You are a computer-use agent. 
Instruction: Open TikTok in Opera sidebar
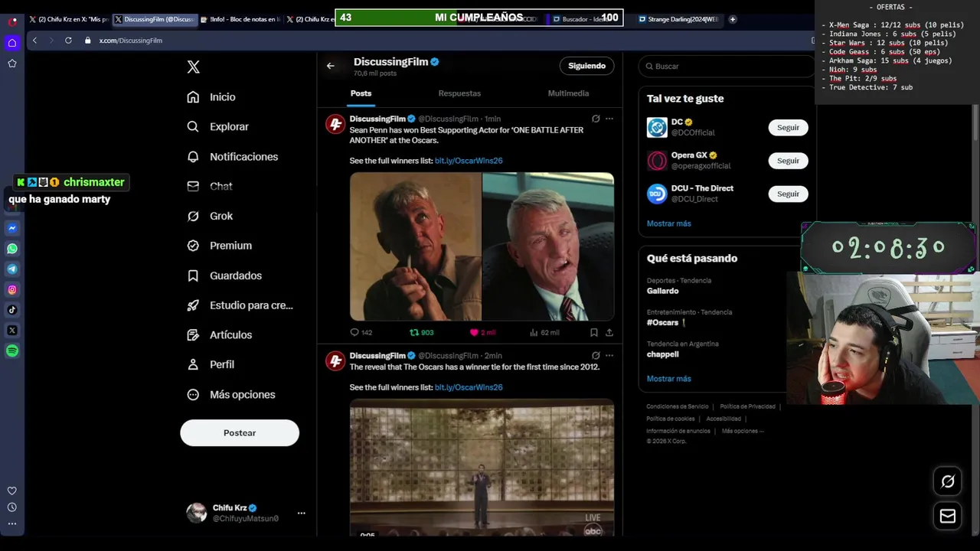pos(12,310)
